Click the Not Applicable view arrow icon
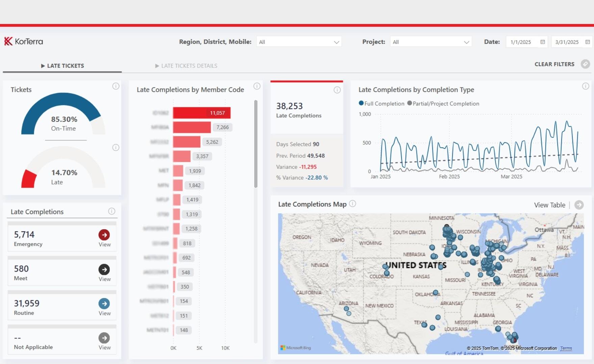 (x=104, y=338)
